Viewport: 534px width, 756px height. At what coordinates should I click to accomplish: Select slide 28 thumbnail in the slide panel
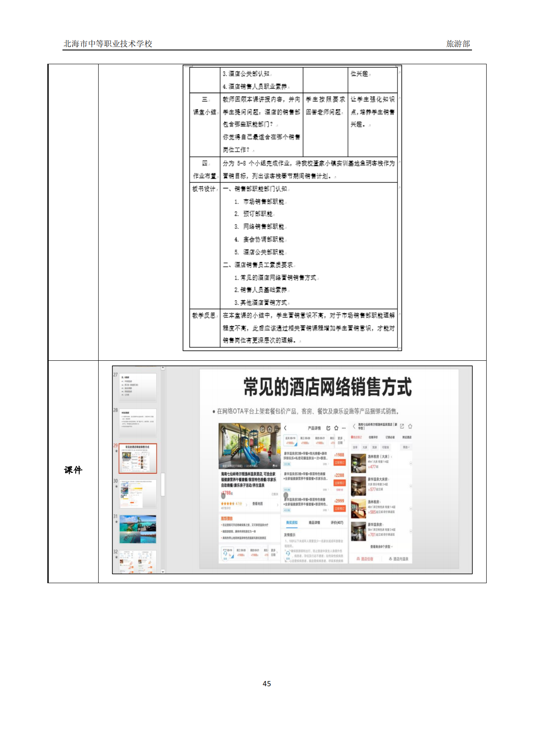pyautogui.click(x=138, y=423)
